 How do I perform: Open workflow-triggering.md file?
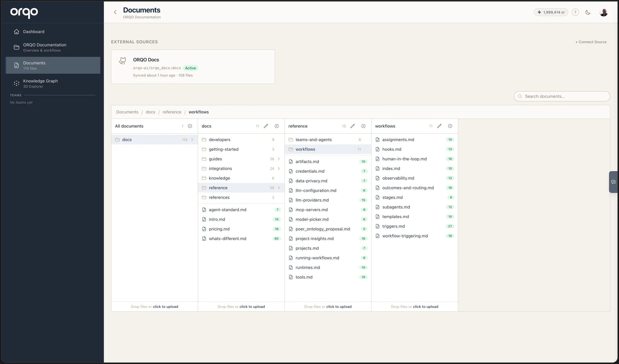click(x=414, y=236)
